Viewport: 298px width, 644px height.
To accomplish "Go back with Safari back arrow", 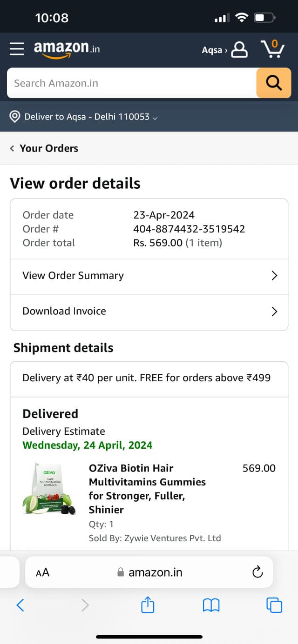I will tap(20, 605).
